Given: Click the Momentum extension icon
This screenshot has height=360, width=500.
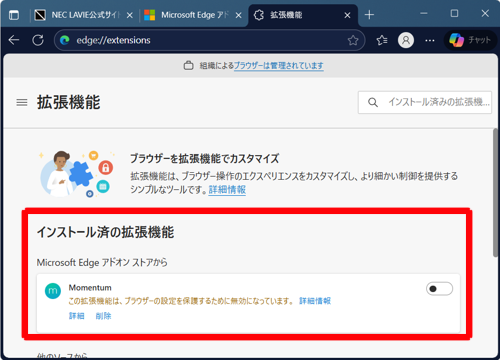Looking at the screenshot, I should [x=53, y=291].
